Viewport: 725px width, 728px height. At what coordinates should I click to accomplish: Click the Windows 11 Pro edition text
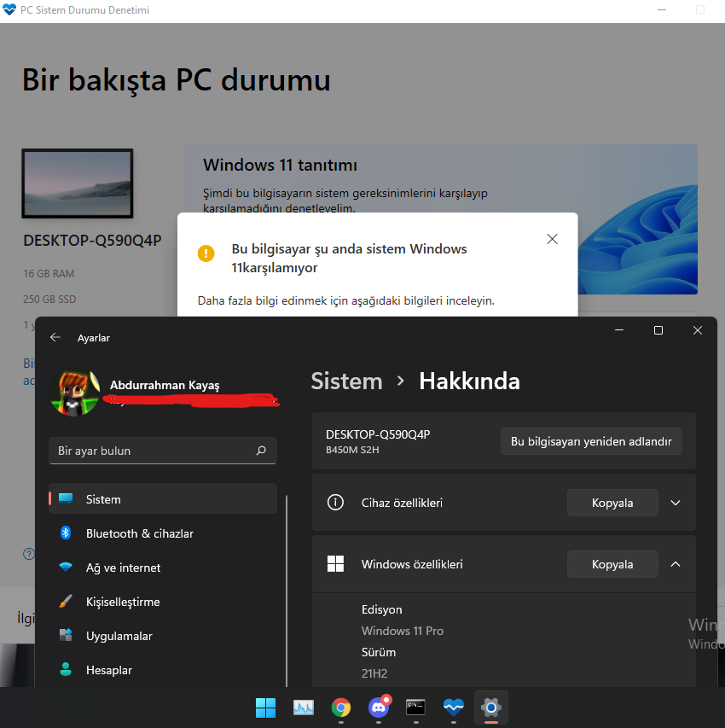[x=403, y=631]
